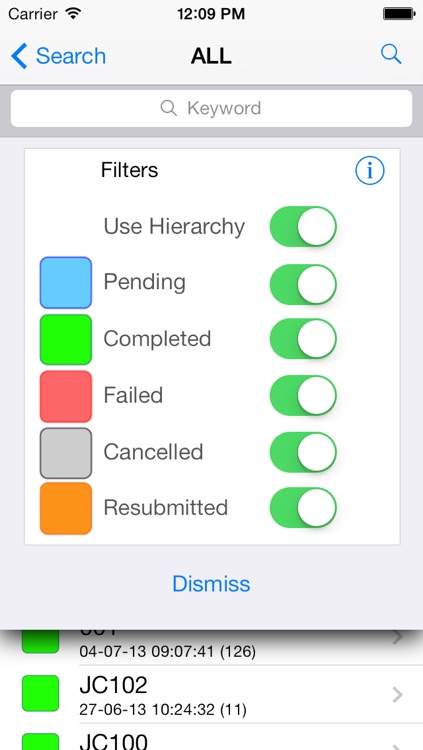Open the Filters info icon

pyautogui.click(x=369, y=170)
